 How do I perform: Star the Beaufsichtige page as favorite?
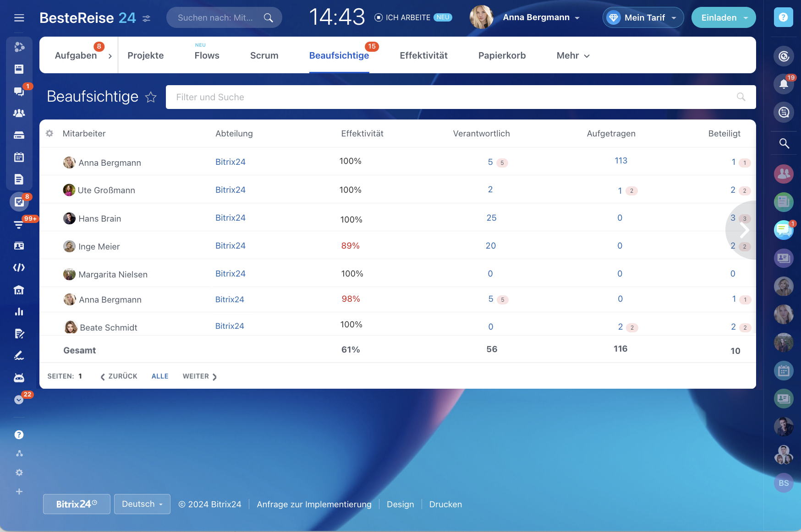tap(151, 97)
